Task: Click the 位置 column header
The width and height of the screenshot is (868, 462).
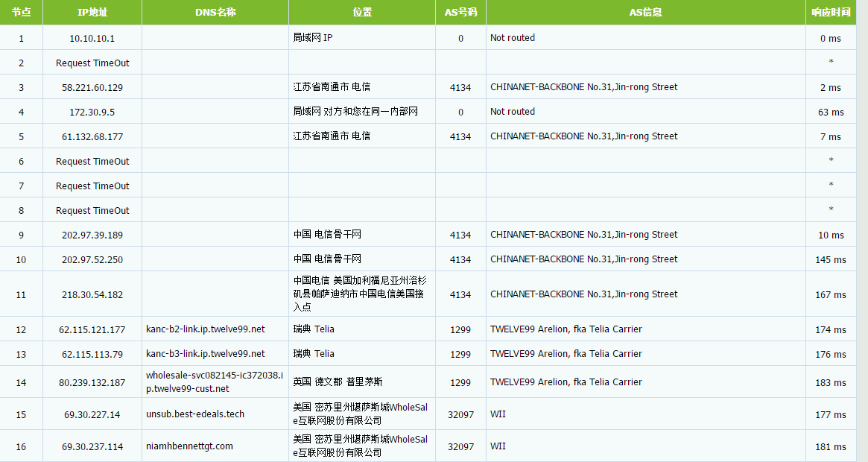Action: point(362,12)
